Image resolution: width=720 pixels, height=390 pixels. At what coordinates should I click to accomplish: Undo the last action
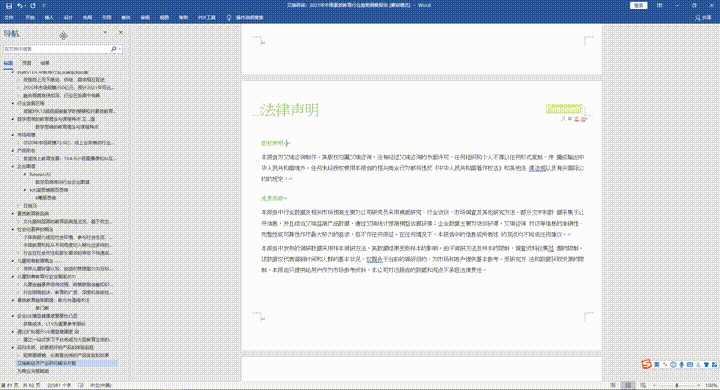pyautogui.click(x=20, y=6)
